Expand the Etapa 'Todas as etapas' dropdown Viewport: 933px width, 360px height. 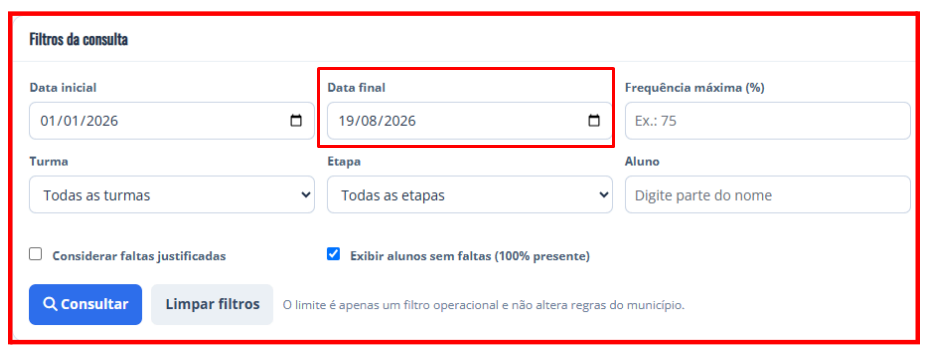click(x=469, y=195)
